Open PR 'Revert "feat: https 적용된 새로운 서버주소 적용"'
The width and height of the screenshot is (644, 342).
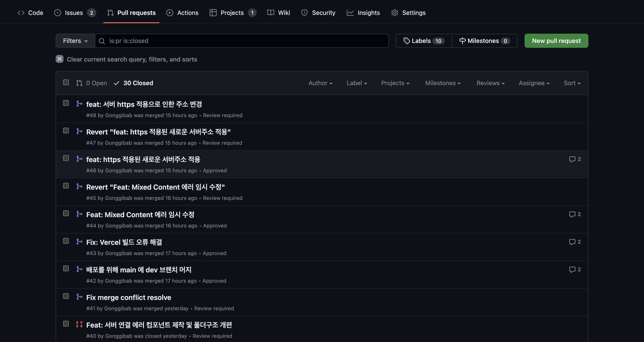pyautogui.click(x=158, y=132)
